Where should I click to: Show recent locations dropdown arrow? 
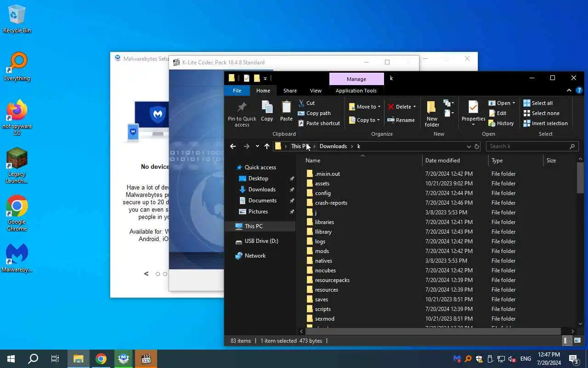pos(257,146)
